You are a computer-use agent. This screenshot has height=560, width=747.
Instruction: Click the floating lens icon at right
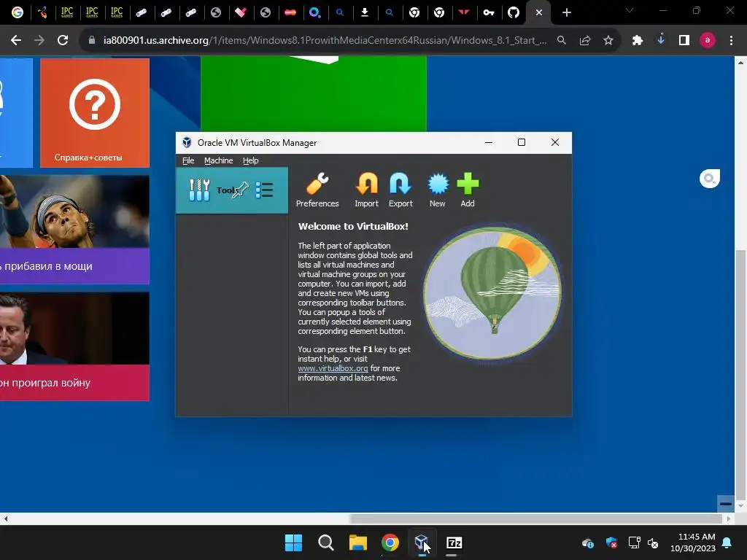(709, 179)
